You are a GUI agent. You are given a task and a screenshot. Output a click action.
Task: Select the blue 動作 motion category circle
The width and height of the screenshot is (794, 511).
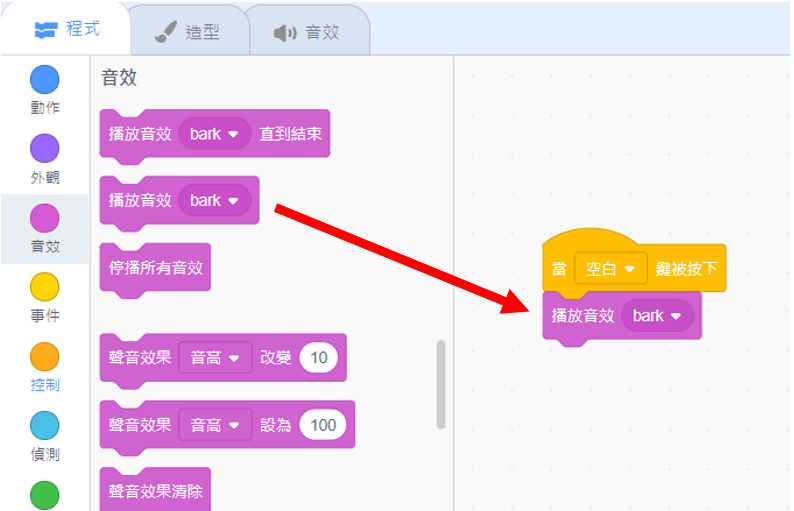(45, 80)
